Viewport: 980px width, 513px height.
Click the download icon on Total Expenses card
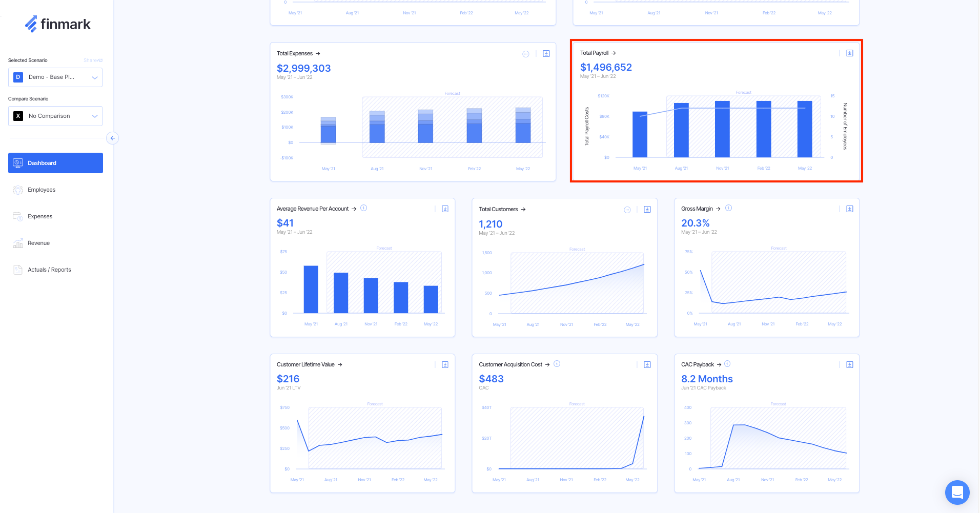tap(546, 54)
